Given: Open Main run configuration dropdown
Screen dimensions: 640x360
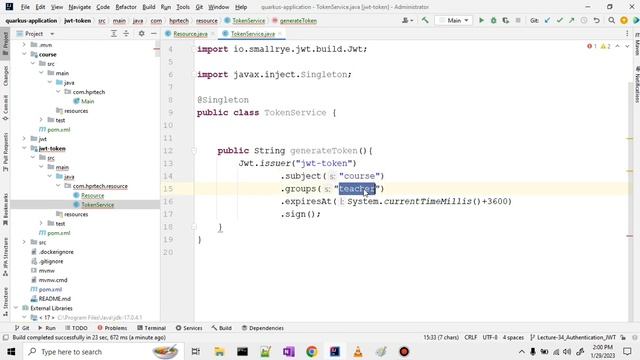Looking at the screenshot, I should [x=454, y=20].
